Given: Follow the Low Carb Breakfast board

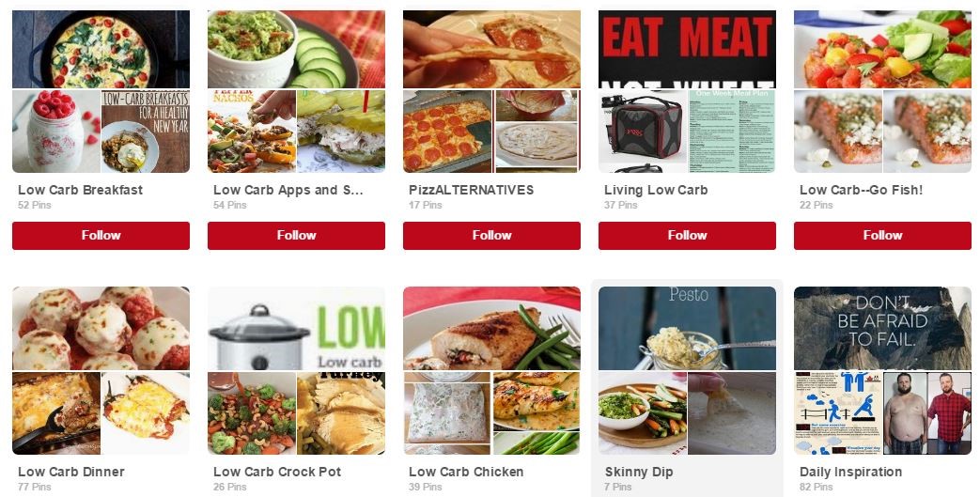Looking at the screenshot, I should pyautogui.click(x=101, y=236).
